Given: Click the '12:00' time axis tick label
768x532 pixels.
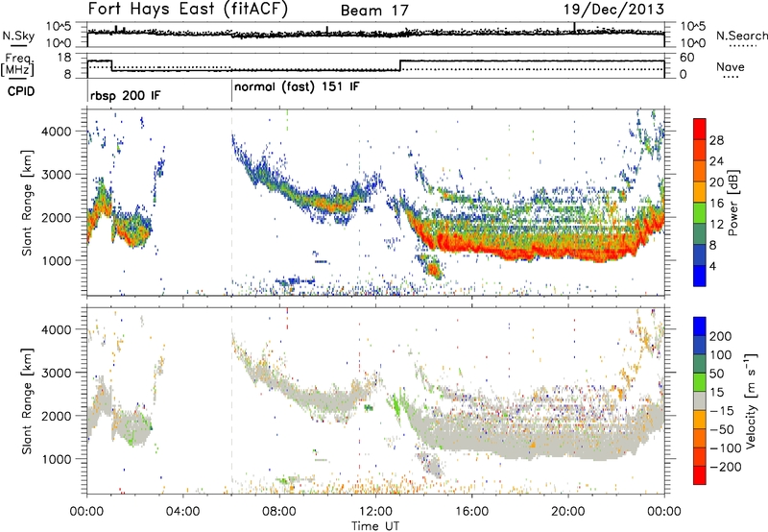Looking at the screenshot, I should click(x=375, y=512).
